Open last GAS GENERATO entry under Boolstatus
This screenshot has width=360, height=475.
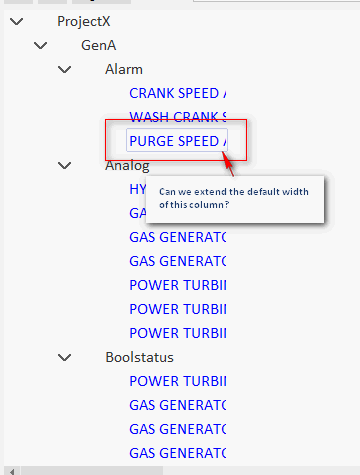[178, 454]
